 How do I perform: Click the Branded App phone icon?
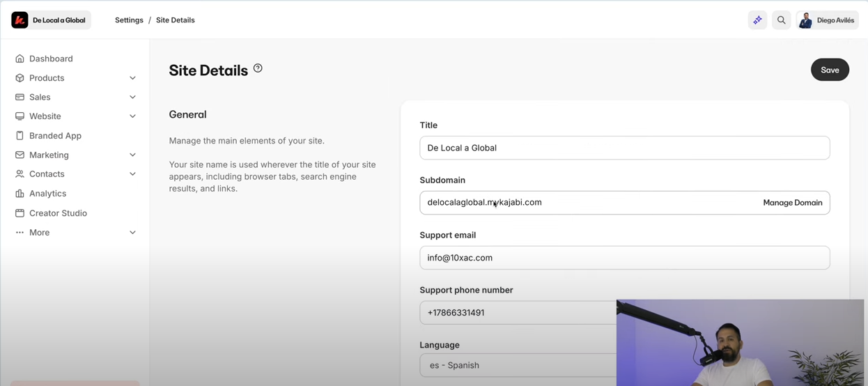point(20,136)
